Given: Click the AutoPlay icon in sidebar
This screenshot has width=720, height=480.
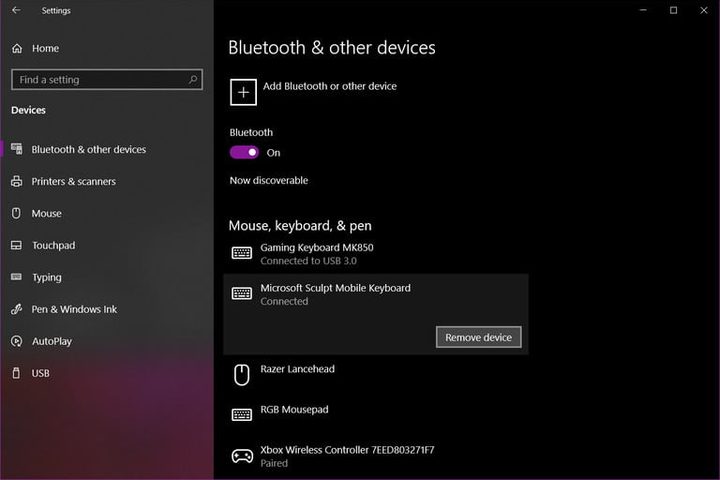Looking at the screenshot, I should [x=16, y=341].
